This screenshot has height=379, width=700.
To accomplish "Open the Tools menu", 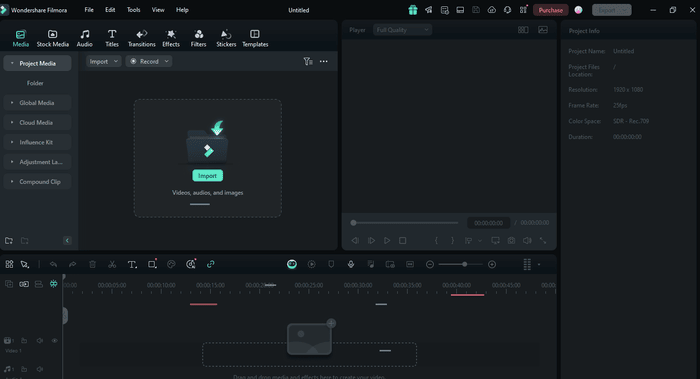I will (133, 10).
